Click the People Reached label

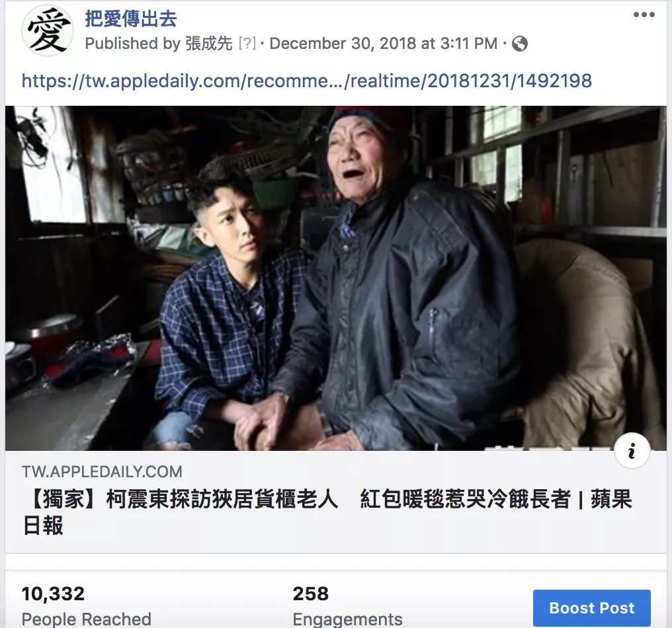click(x=86, y=619)
